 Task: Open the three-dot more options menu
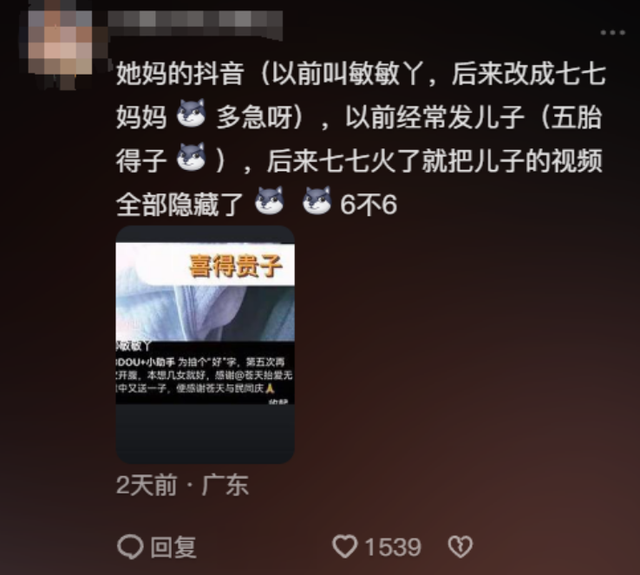click(613, 33)
